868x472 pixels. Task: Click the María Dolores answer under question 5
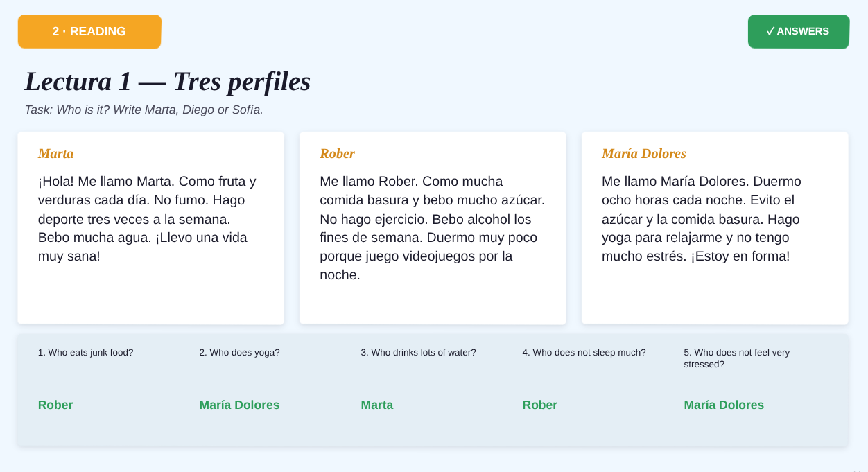coord(724,405)
